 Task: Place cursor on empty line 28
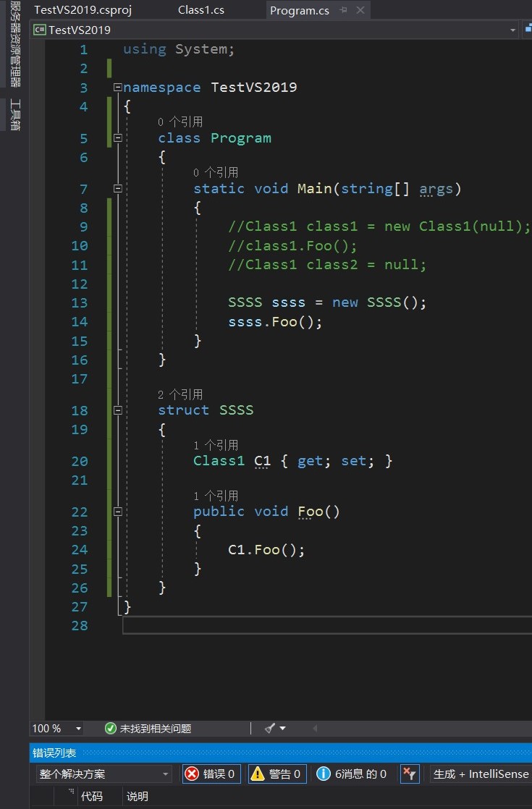pyautogui.click(x=327, y=625)
